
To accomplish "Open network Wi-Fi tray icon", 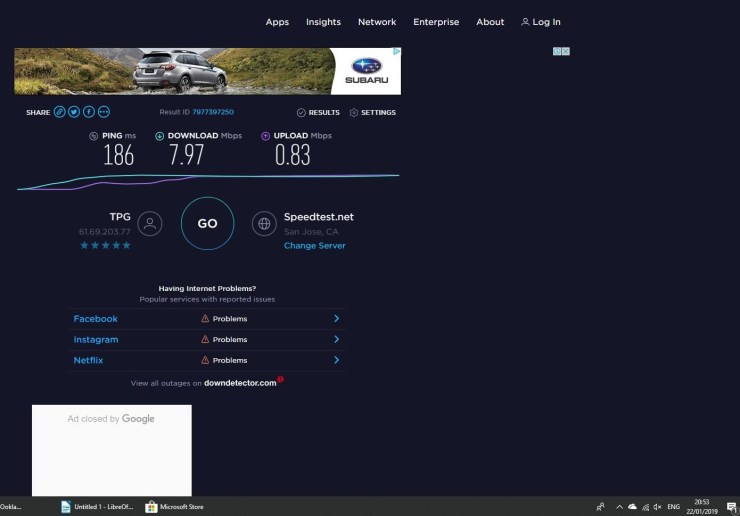I will (x=645, y=507).
